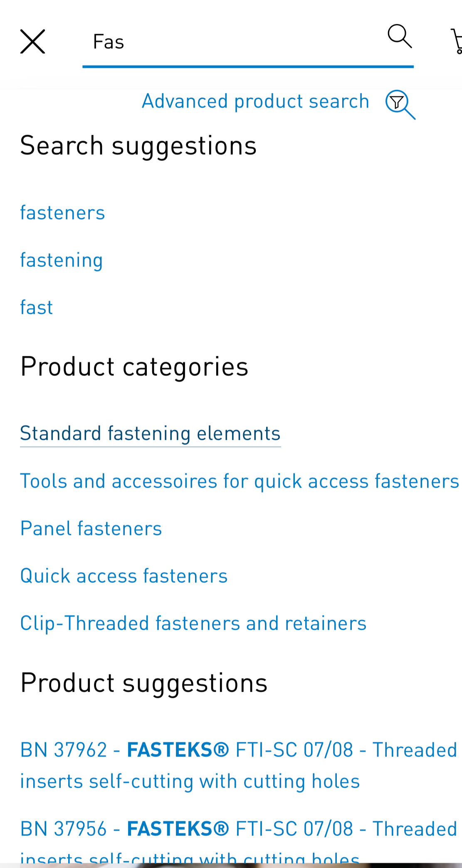Click the Product categories section heading
Screen dimensions: 462x868
point(134,366)
